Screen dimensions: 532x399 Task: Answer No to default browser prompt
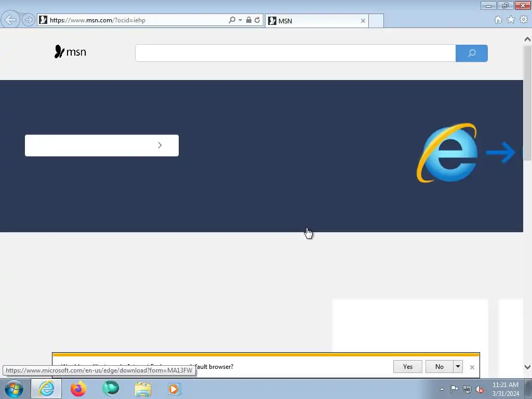pos(440,366)
